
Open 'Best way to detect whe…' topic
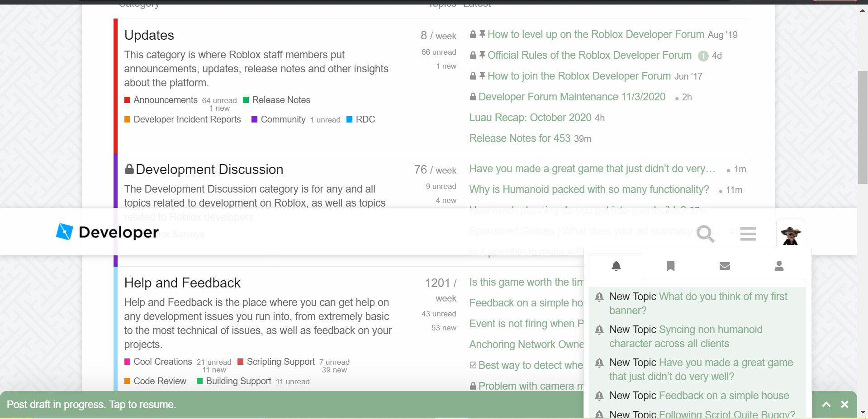click(531, 365)
